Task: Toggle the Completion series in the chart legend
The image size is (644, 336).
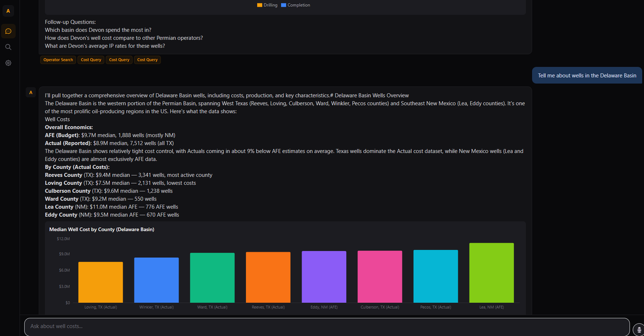Action: 295,5
